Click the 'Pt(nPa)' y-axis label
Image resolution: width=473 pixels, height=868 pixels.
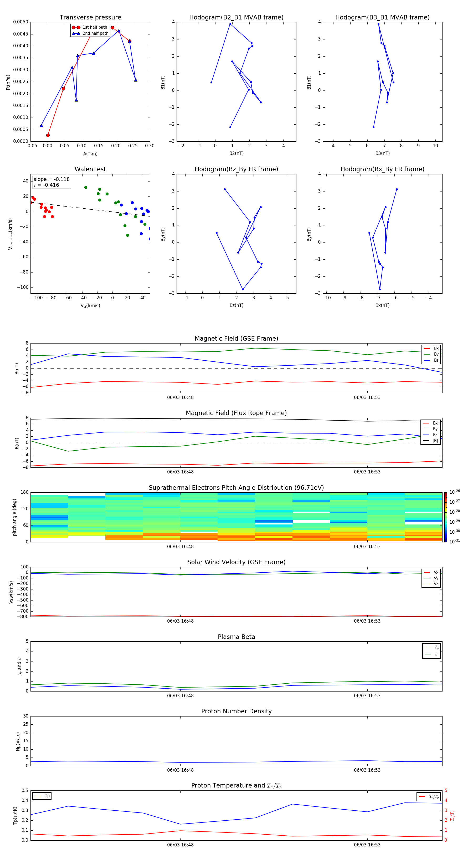[x=8, y=82]
